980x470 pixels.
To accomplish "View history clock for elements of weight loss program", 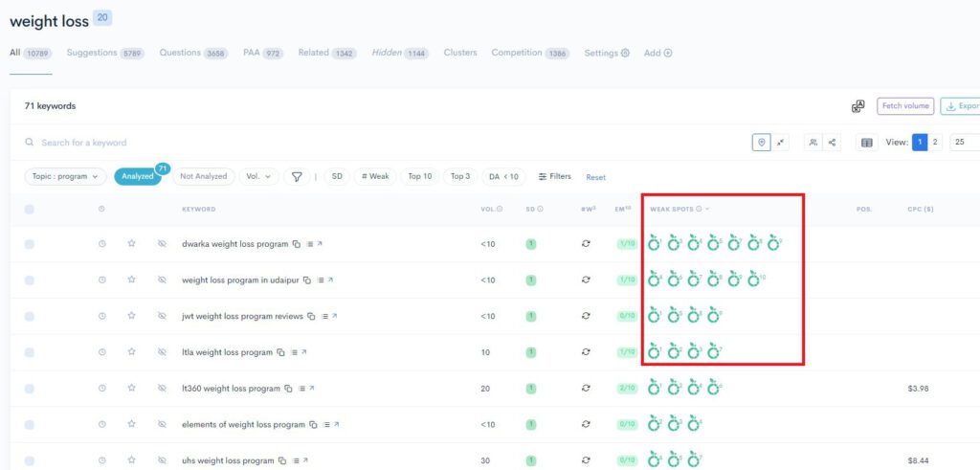I will click(x=102, y=425).
